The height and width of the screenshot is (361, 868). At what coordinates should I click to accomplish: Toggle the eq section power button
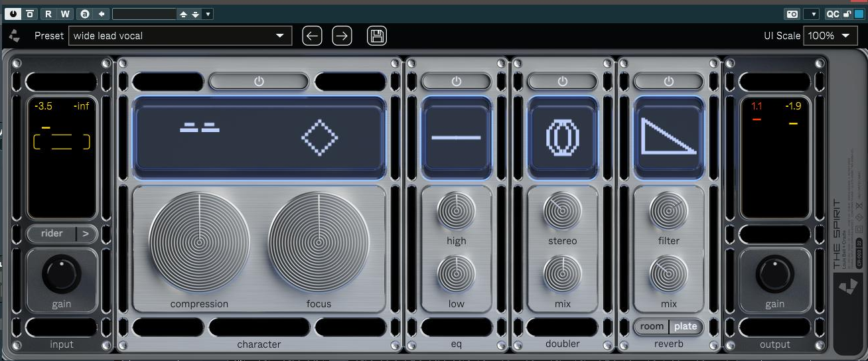(457, 82)
